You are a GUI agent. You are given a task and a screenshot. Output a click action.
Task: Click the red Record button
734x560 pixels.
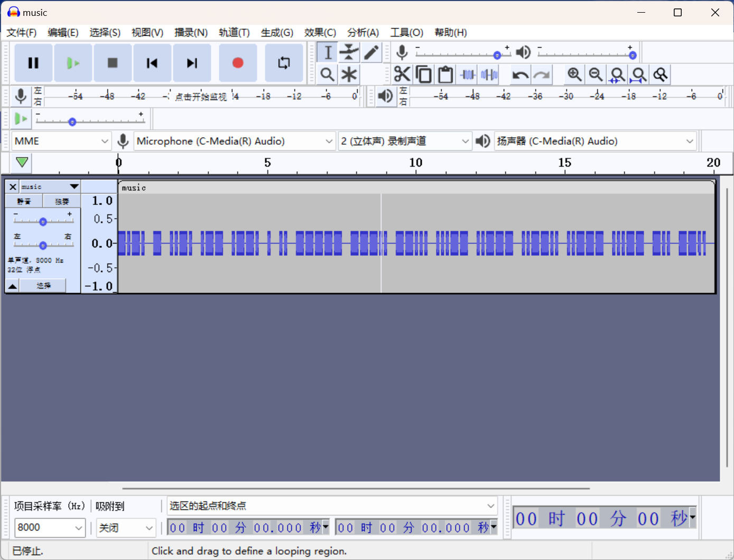coord(238,63)
